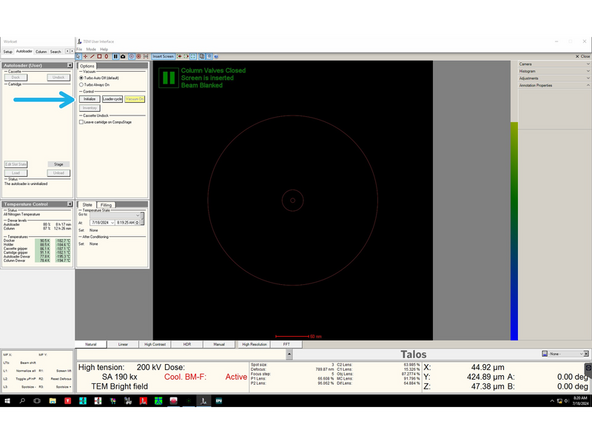Click the Initialize button in autoloader options
This screenshot has width=592, height=444.
coord(89,99)
